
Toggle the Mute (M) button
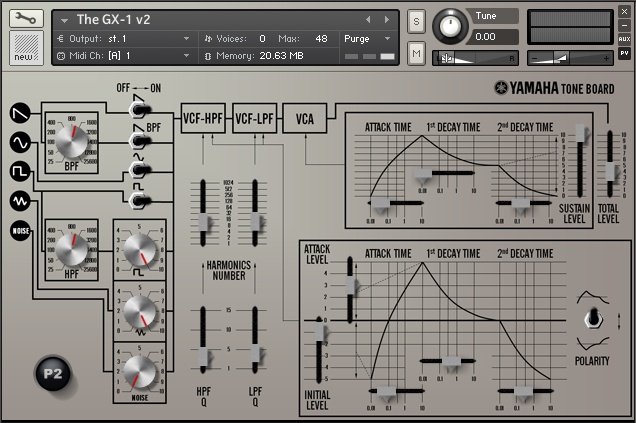coord(416,52)
